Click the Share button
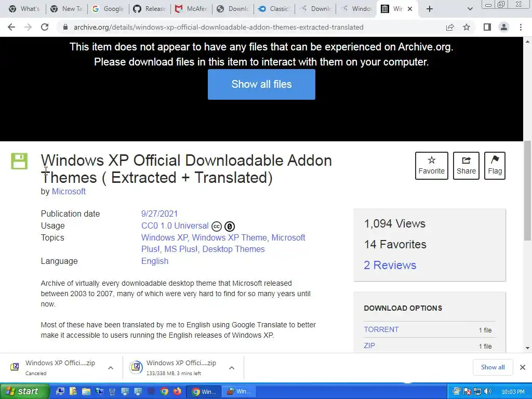 (466, 166)
